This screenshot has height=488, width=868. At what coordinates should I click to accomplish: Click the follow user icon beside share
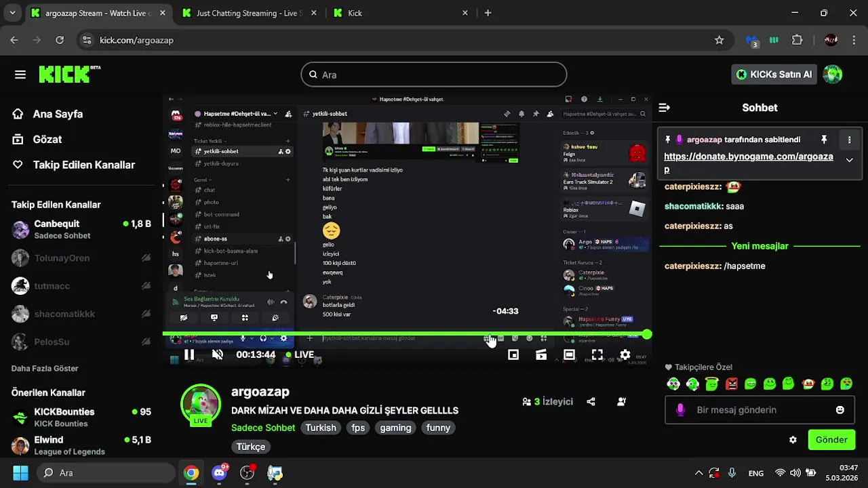pos(621,402)
